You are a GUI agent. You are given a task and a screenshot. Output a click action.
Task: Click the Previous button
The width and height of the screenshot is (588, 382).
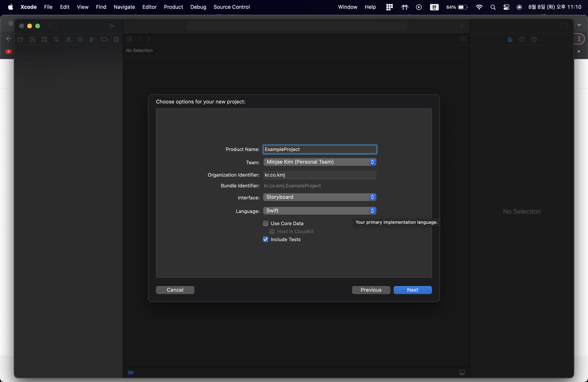pyautogui.click(x=371, y=290)
